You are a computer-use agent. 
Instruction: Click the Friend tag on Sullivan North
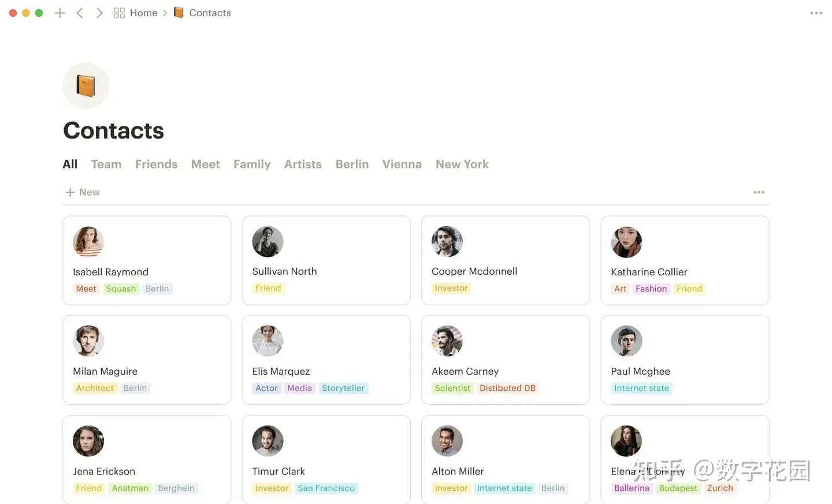click(x=268, y=288)
